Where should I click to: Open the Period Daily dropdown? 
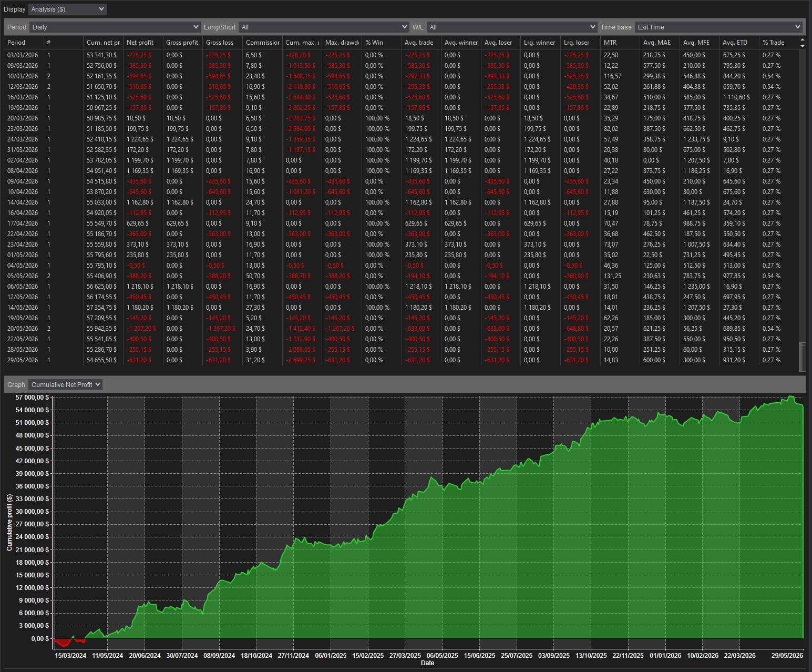(115, 27)
